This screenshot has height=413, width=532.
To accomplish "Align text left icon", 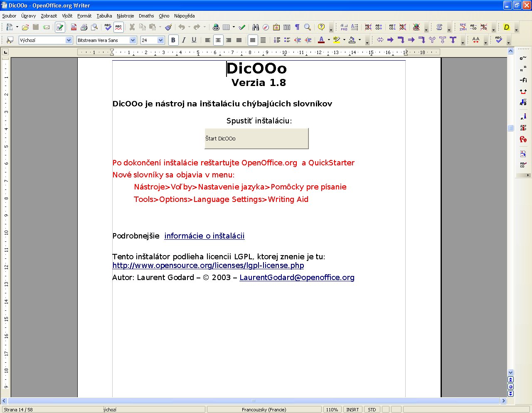I will click(x=208, y=40).
